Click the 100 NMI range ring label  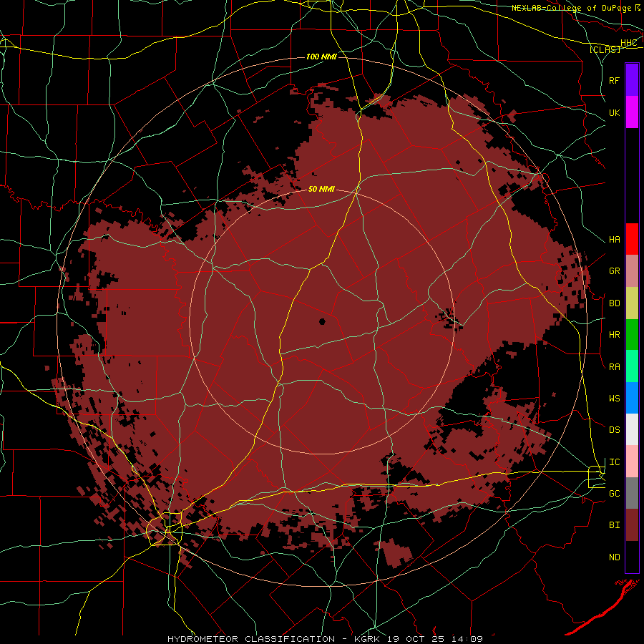[x=321, y=57]
